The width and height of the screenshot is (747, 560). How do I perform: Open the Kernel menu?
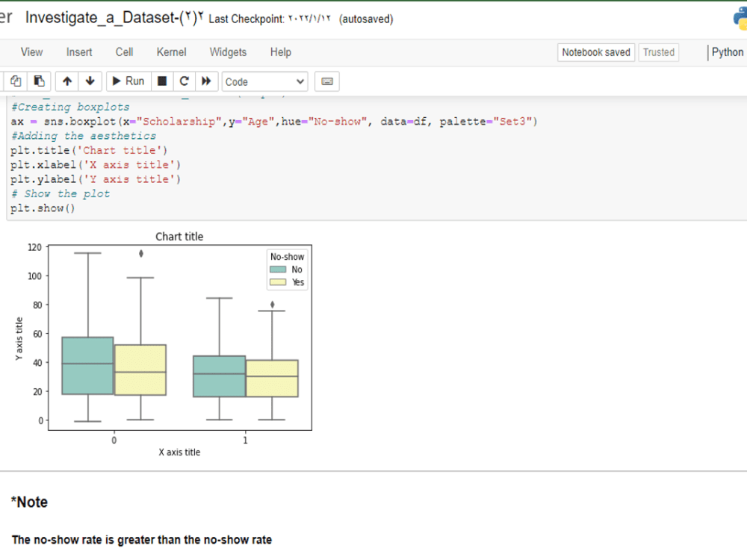click(171, 52)
